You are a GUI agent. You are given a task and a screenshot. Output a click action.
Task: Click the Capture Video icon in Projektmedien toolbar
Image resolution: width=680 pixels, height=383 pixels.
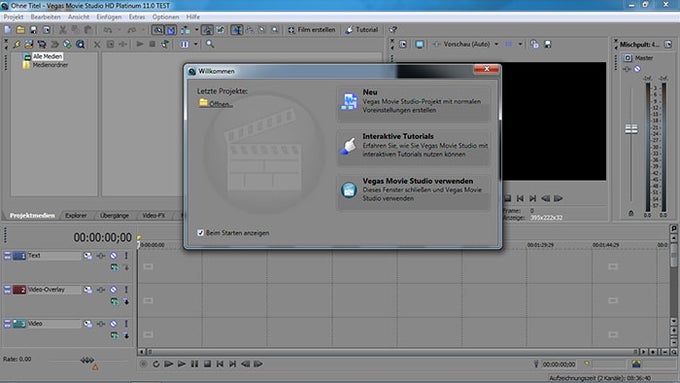(42, 44)
